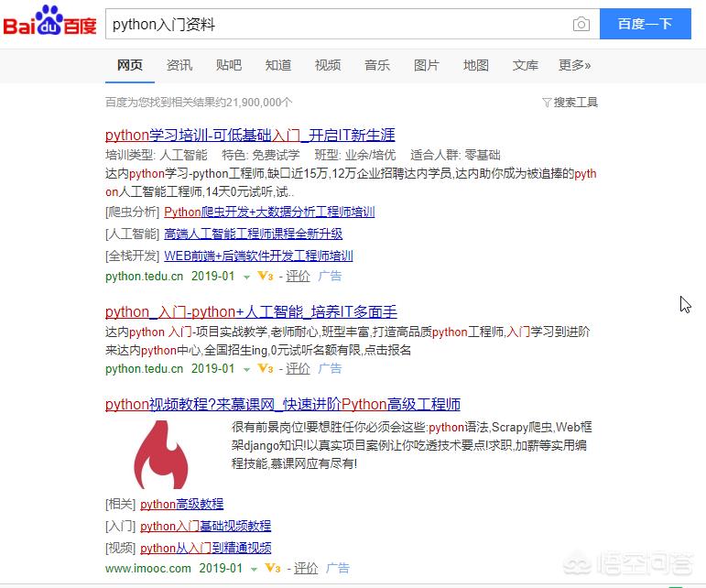Screen dimensions: 706x588
Task: Click www.imooc.com URL
Action: coord(148,568)
